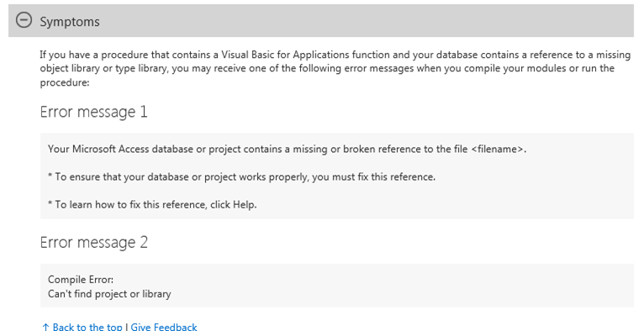644x331 pixels.
Task: Click the word Help in first error box
Action: (244, 204)
